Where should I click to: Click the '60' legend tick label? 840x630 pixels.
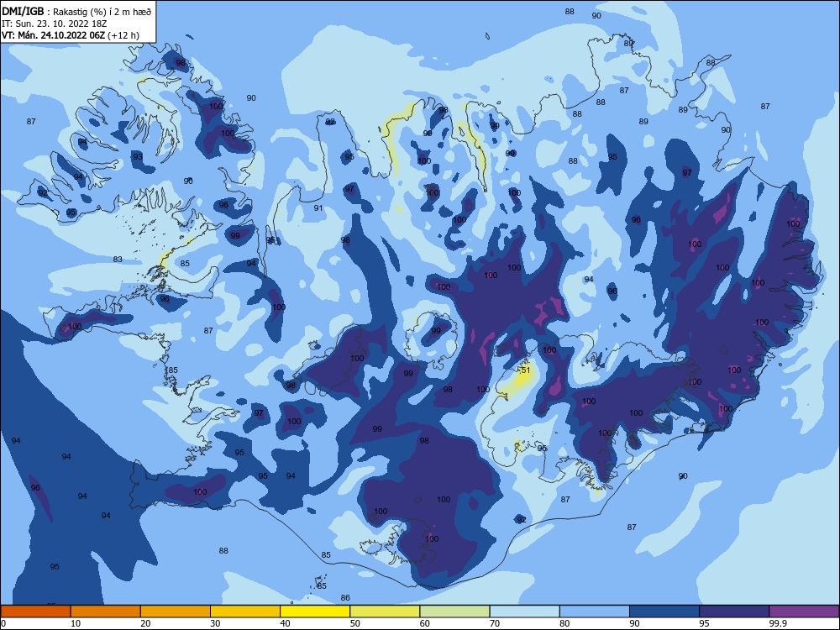pos(425,623)
